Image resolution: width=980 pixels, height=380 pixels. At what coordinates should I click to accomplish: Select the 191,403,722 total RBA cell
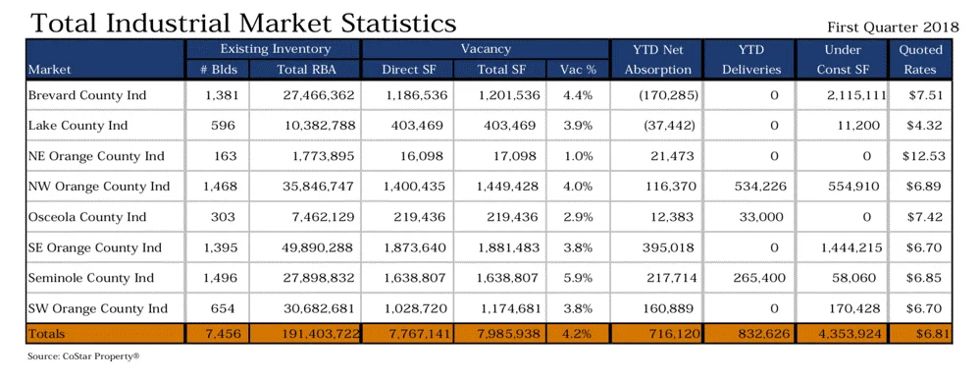coord(305,334)
